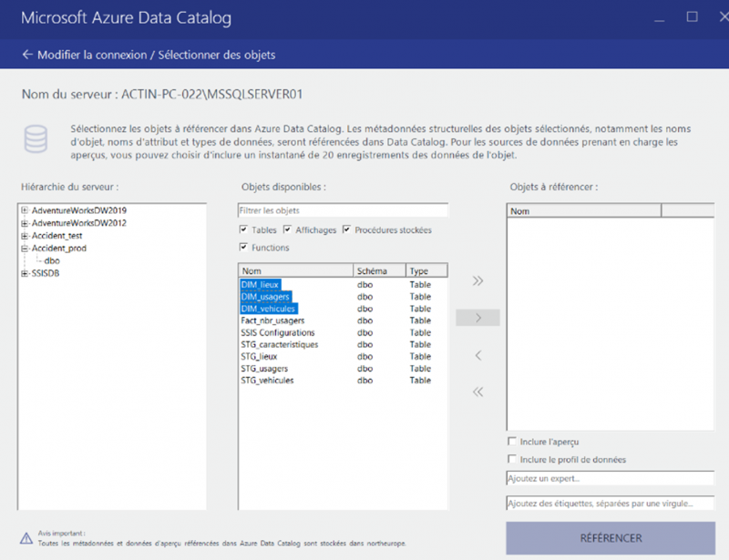Remove all objects with the << arrow
Screen dimensions: 729x560
(x=477, y=392)
